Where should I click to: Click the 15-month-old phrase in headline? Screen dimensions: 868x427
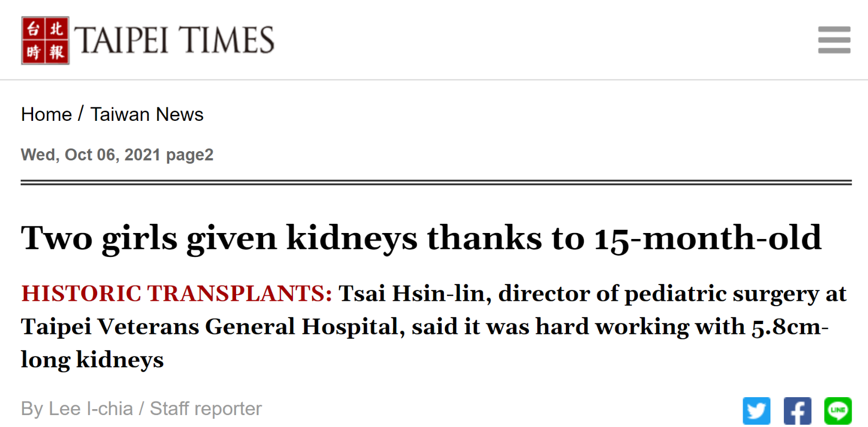[707, 238]
